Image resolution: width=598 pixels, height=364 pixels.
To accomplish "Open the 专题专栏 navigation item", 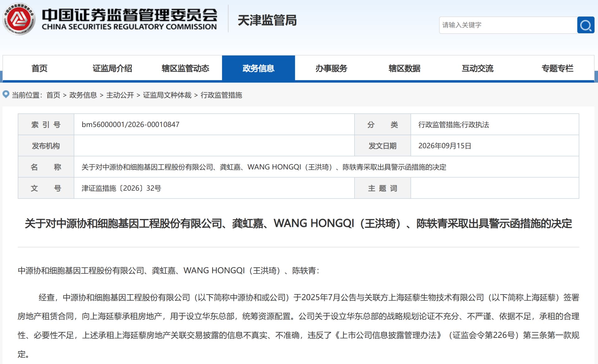I will (x=557, y=68).
